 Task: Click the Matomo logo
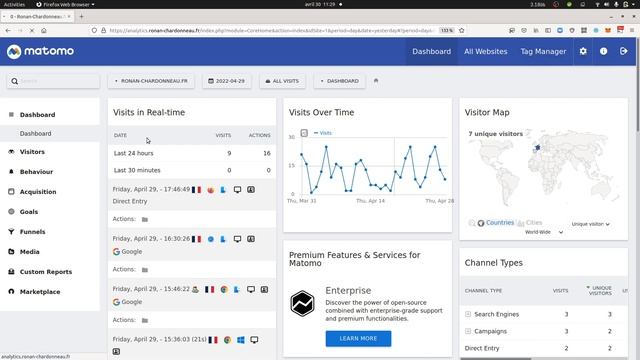tap(40, 51)
